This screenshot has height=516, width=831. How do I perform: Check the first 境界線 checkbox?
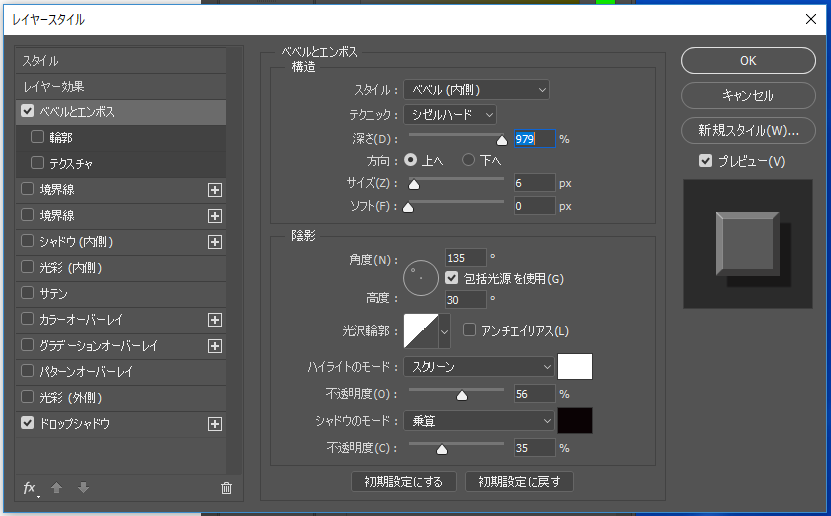coord(28,189)
